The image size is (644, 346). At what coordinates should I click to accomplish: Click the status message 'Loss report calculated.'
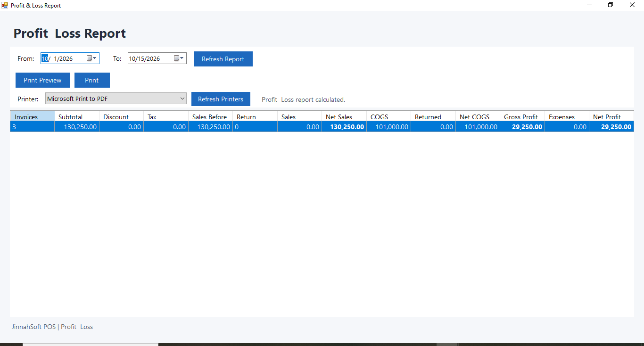[313, 99]
